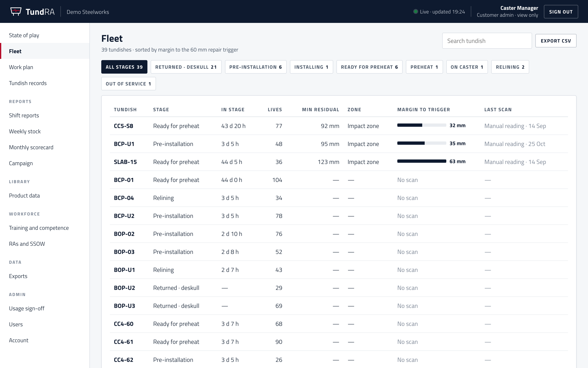Show the Preheat 1 stage filter
The height and width of the screenshot is (368, 588).
coord(424,67)
